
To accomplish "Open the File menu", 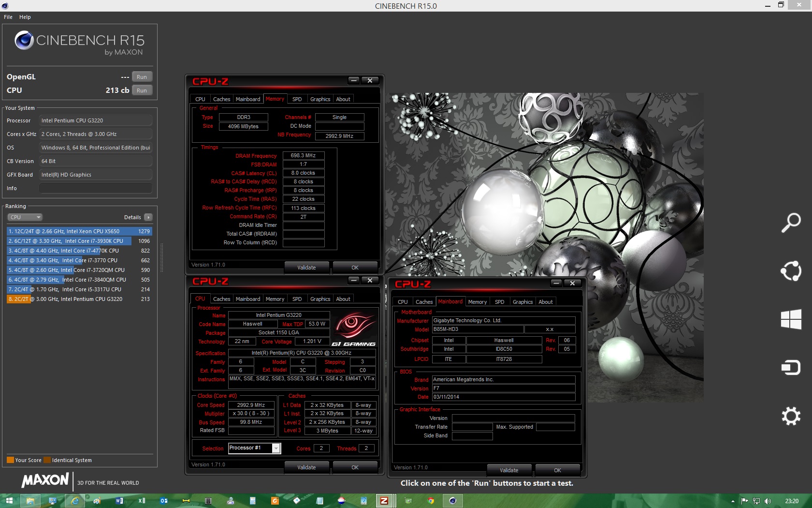I will click(x=8, y=17).
